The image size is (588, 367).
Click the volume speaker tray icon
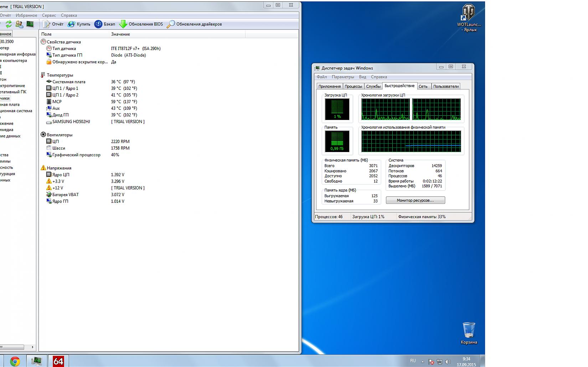point(448,362)
